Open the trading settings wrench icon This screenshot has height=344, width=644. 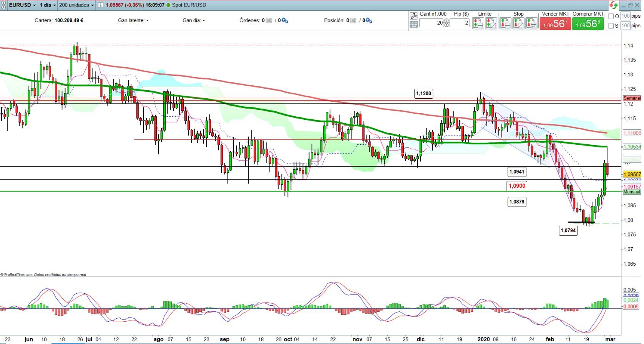(413, 16)
